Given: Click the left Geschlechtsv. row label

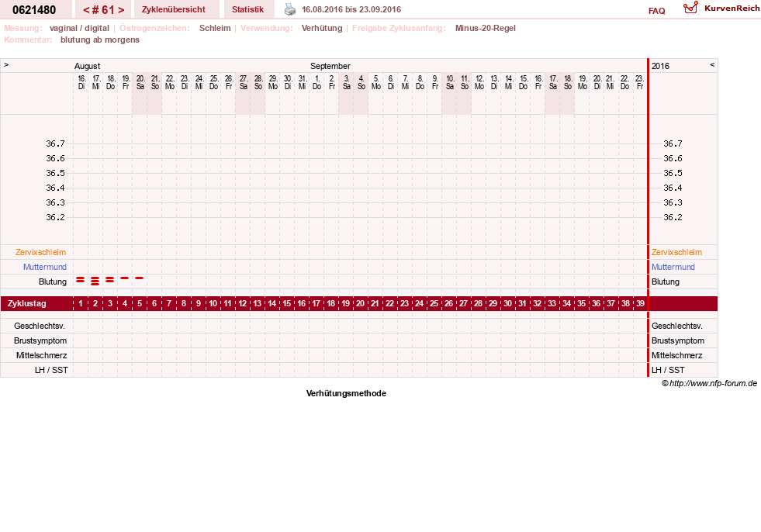Looking at the screenshot, I should pyautogui.click(x=40, y=326).
